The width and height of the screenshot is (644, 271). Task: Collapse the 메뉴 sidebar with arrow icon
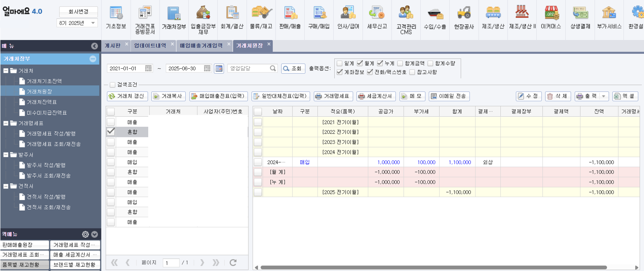pyautogui.click(x=94, y=46)
